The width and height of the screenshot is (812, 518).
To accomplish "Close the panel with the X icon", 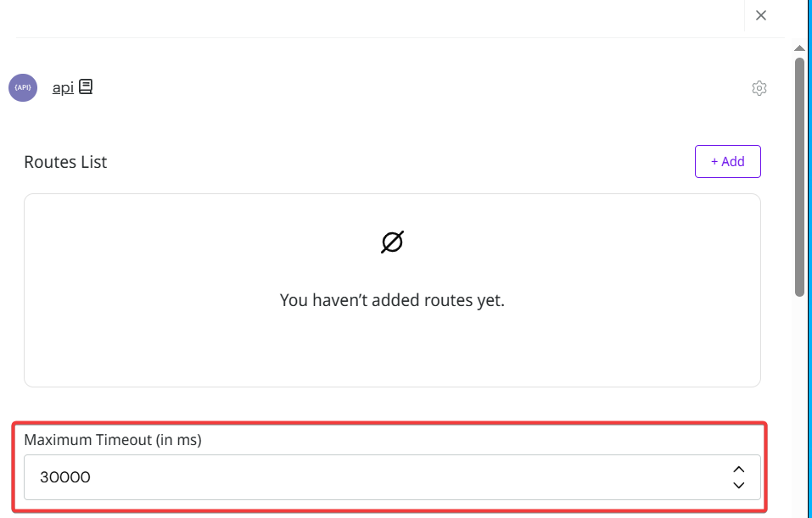I will (x=761, y=15).
